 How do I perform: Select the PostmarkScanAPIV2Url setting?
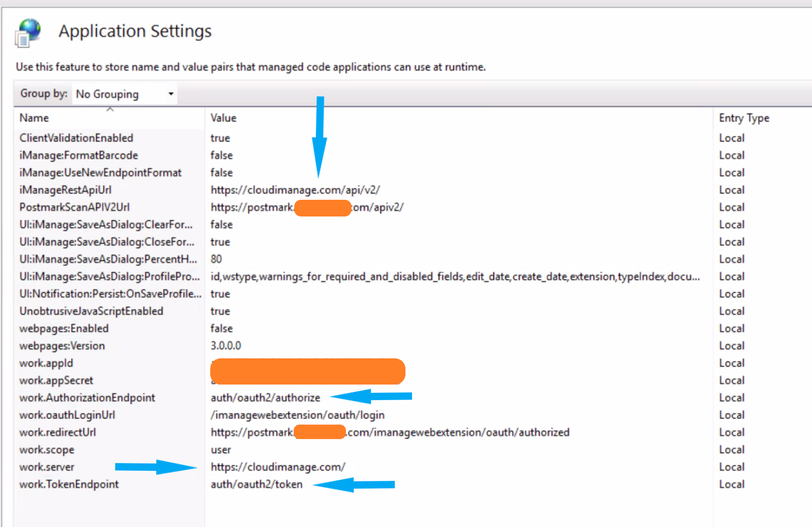[75, 207]
